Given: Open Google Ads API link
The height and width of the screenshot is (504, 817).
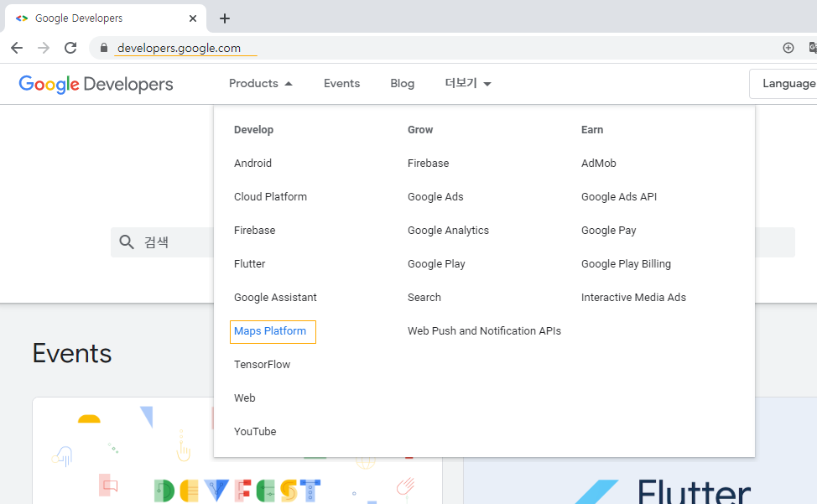Looking at the screenshot, I should (x=619, y=197).
